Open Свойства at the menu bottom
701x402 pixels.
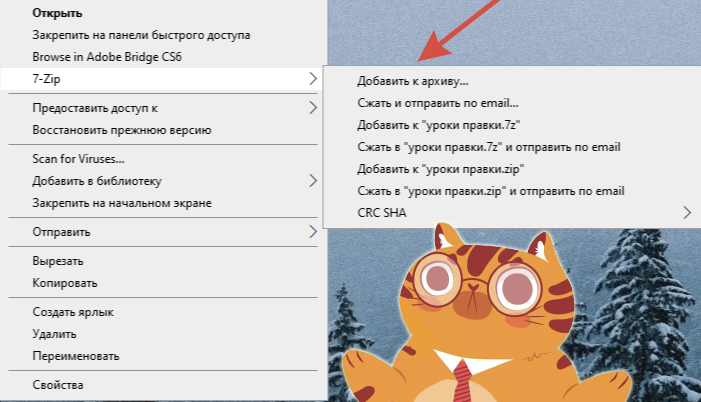pos(58,385)
